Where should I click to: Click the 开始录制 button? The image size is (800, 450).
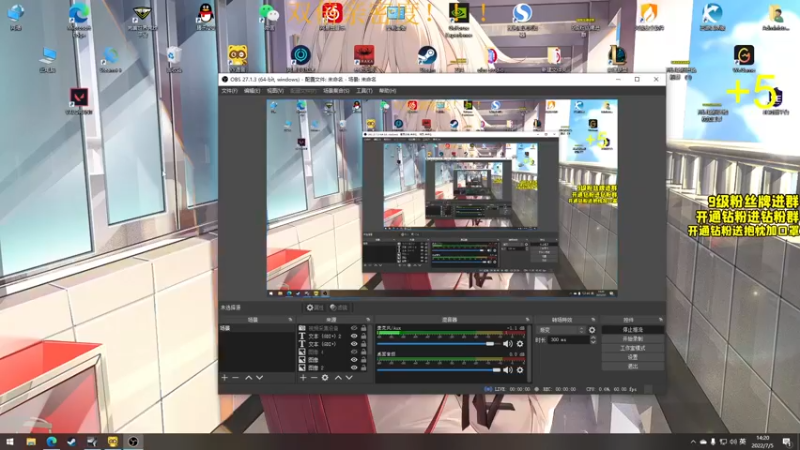point(633,339)
